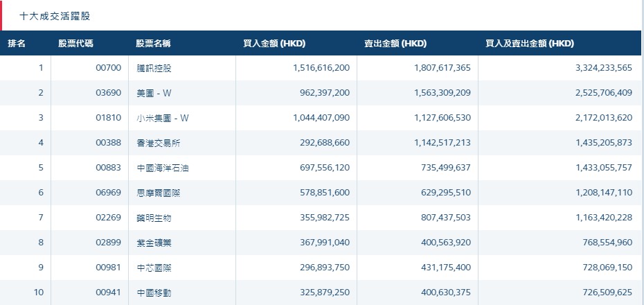Image resolution: width=644 pixels, height=305 pixels.
Task: Click total amount 1,433,055,757
Action: tap(604, 168)
